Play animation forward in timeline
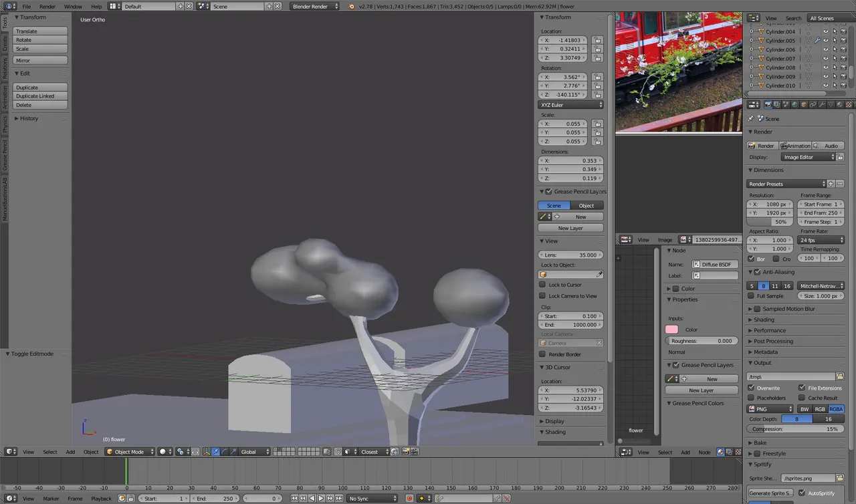The image size is (856, 504). click(x=321, y=499)
